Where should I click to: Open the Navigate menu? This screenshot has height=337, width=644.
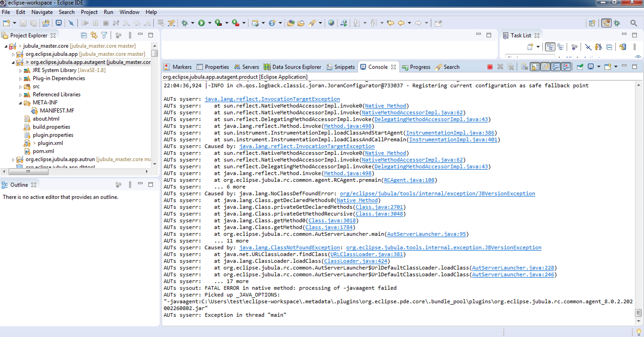click(x=42, y=12)
